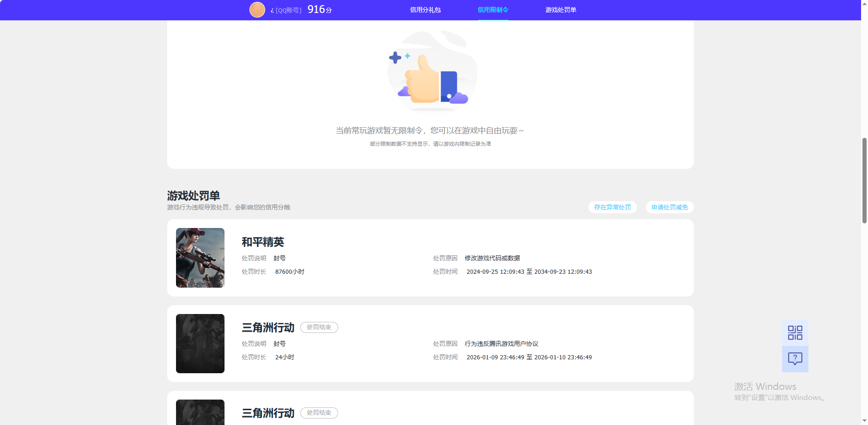
Task: Click the 处罚结束 badge next to 24小时 entry
Action: [x=319, y=327]
